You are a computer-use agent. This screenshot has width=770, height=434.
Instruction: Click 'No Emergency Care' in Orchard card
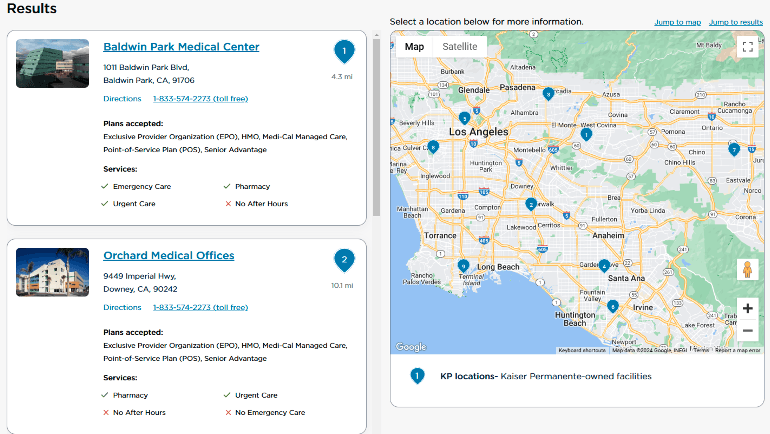coord(270,412)
